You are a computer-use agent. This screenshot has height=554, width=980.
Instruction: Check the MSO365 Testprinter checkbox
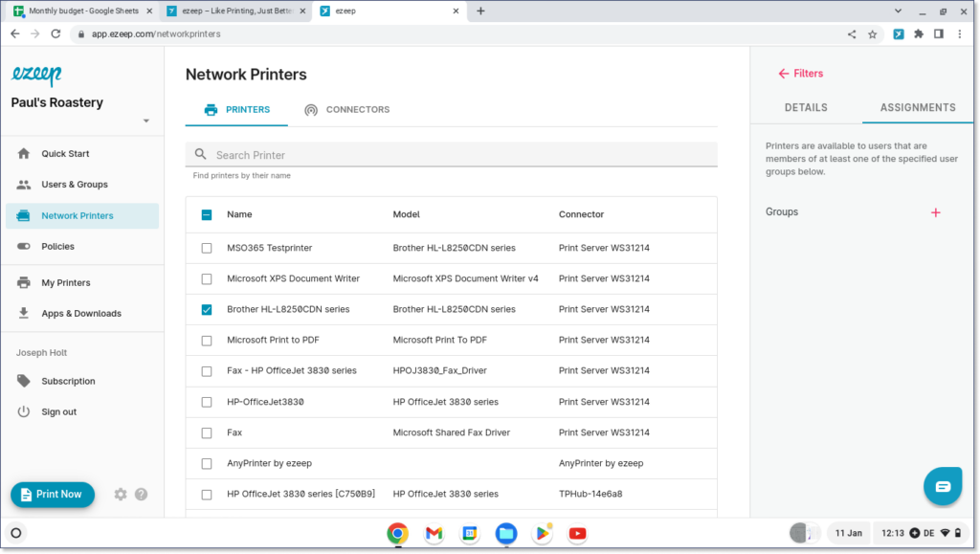(x=207, y=248)
